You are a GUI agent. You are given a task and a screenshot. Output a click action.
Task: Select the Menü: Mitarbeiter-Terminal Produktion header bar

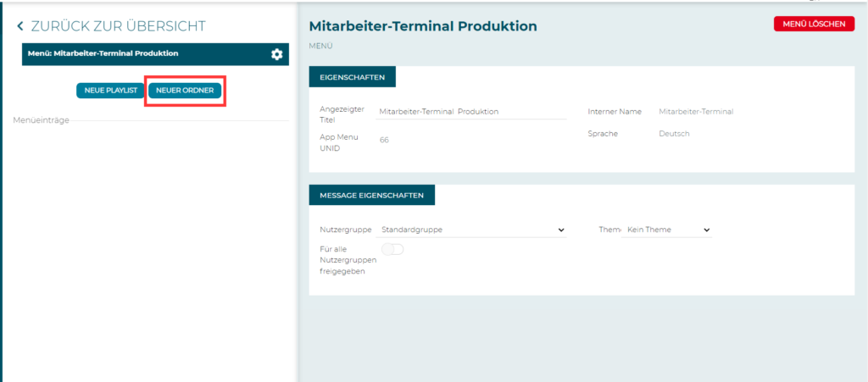coord(155,54)
